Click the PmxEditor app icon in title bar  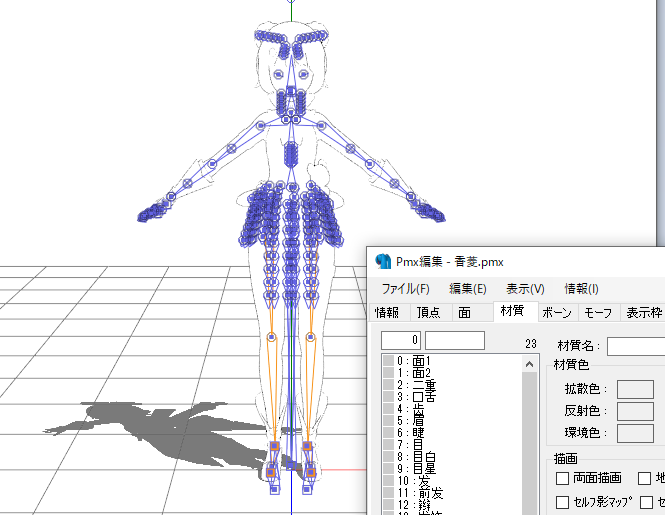coord(383,262)
